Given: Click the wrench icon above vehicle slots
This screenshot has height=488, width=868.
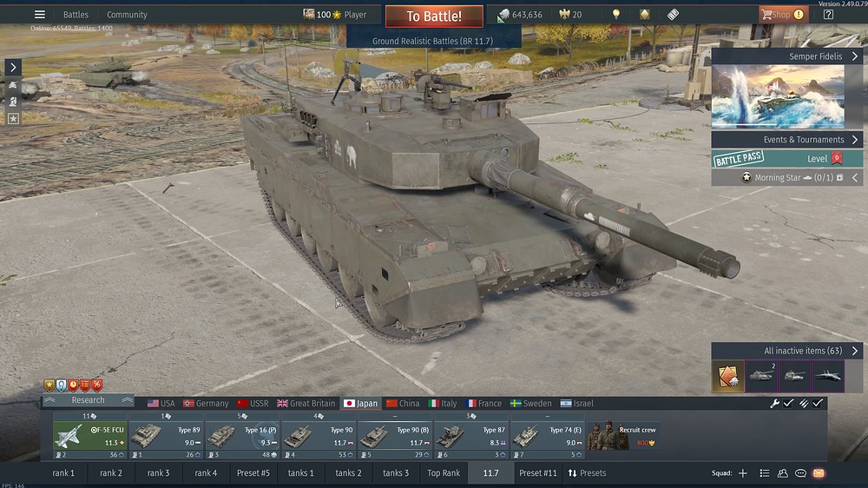Looking at the screenshot, I should 775,404.
